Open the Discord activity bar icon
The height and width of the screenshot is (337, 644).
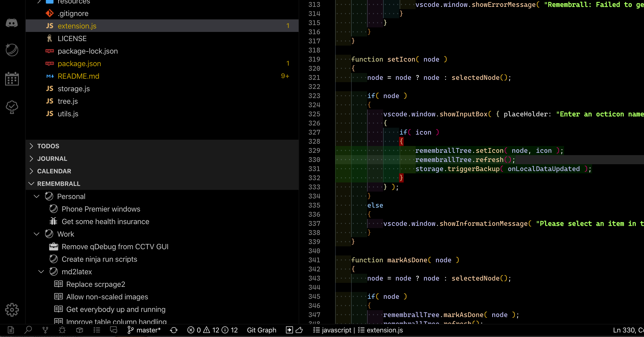coord(12,23)
